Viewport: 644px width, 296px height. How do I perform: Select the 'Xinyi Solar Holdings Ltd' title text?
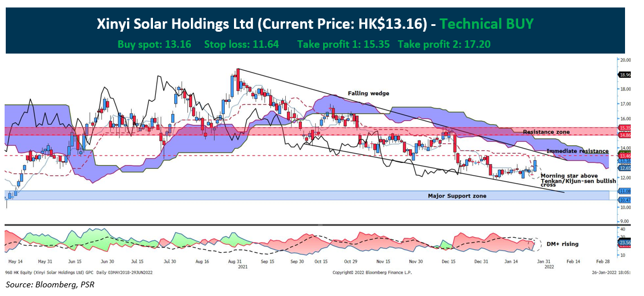[175, 24]
